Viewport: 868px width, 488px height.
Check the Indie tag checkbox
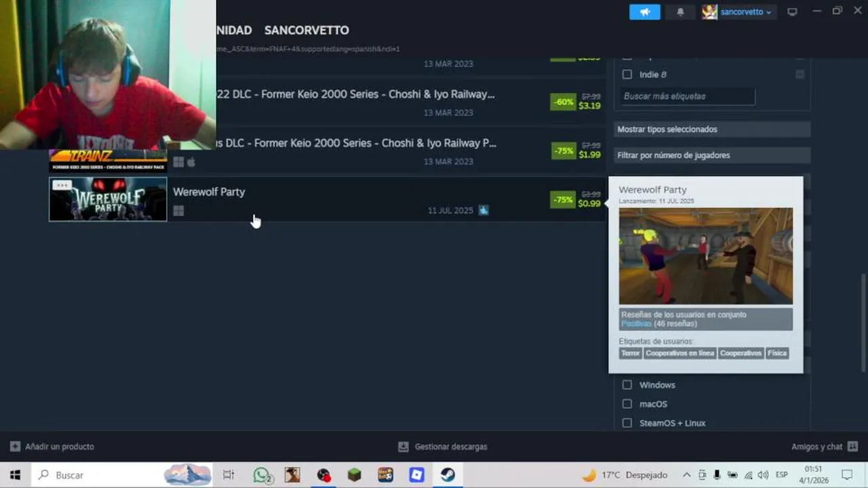(x=627, y=75)
